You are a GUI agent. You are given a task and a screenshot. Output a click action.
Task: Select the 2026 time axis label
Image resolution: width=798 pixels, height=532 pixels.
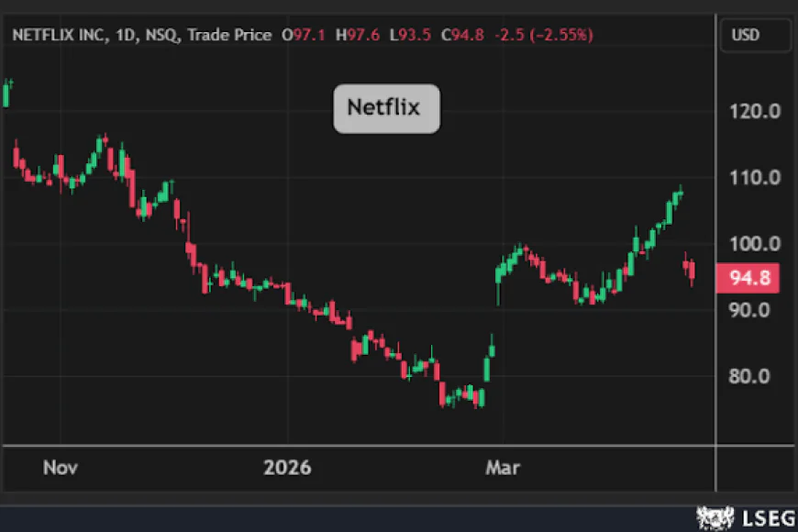[x=287, y=468]
